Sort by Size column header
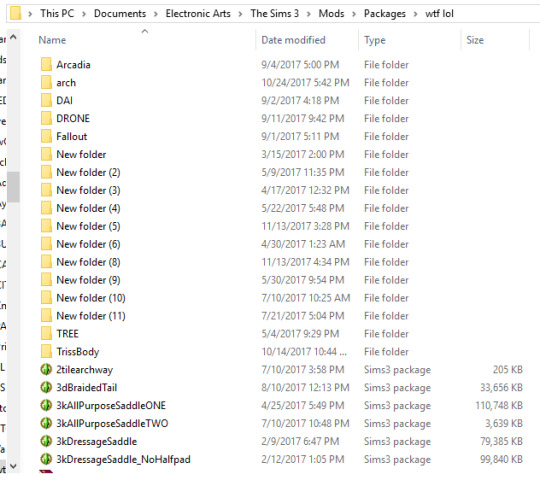This screenshot has width=540, height=486. (475, 40)
